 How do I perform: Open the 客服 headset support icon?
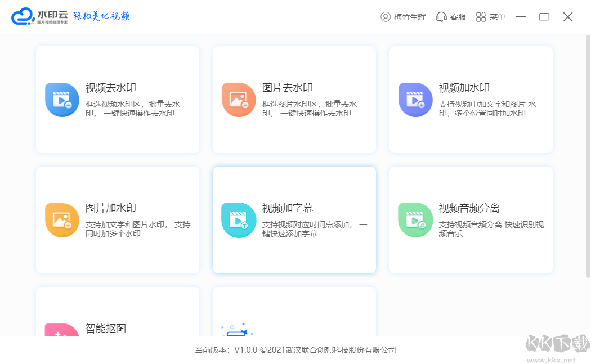441,16
